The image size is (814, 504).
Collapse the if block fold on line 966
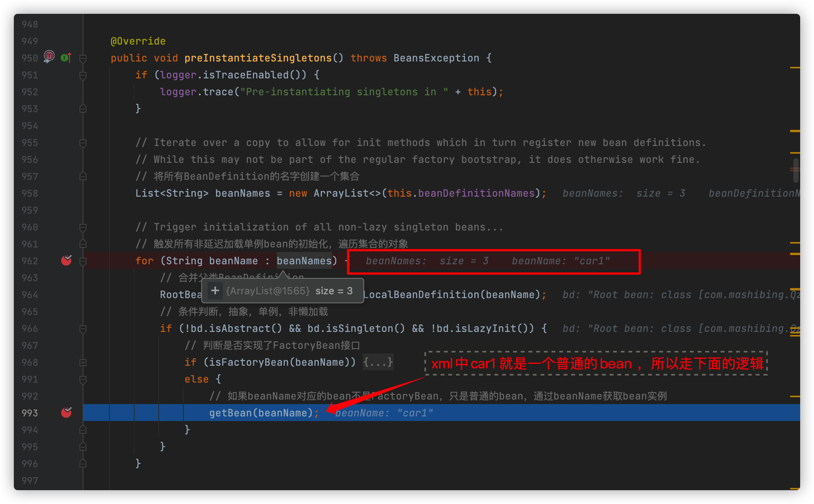(83, 328)
